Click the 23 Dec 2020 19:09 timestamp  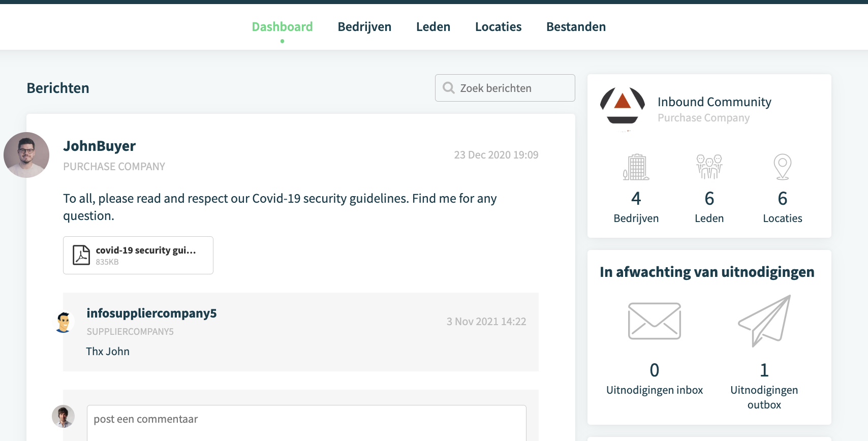click(496, 155)
